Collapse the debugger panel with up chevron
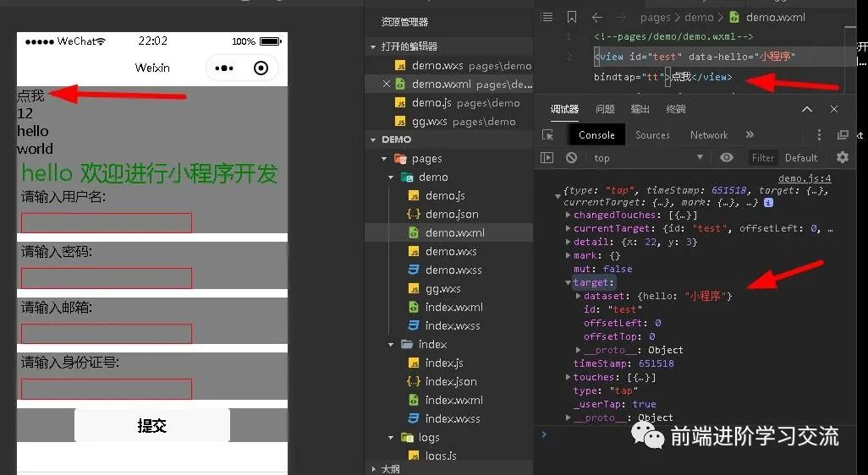The image size is (868, 475). point(807,109)
